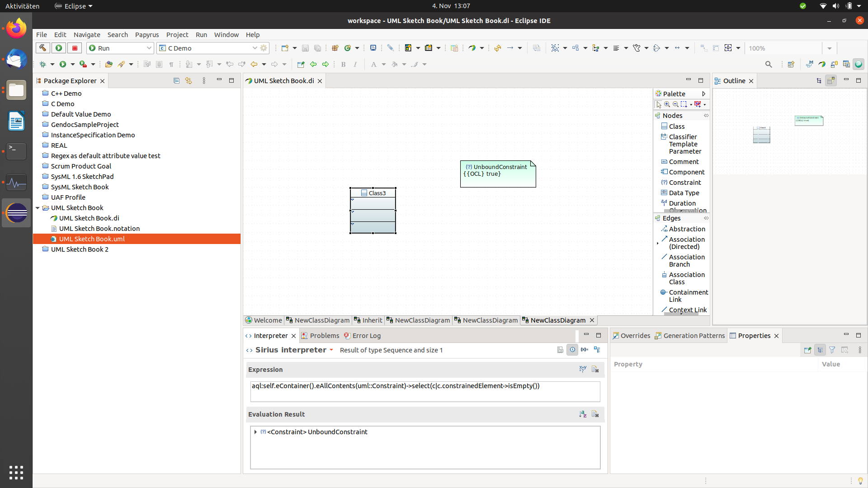Viewport: 868px width, 488px height.
Task: Open Package Explorer view menu (three dots)
Action: click(204, 80)
